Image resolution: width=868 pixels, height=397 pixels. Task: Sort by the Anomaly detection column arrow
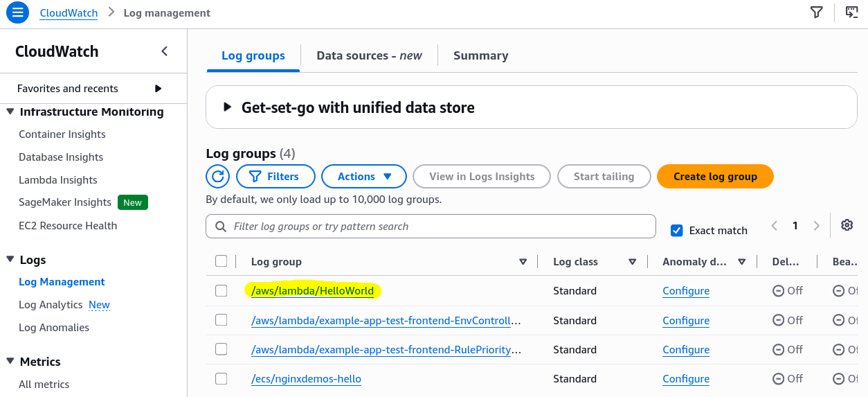pos(741,262)
